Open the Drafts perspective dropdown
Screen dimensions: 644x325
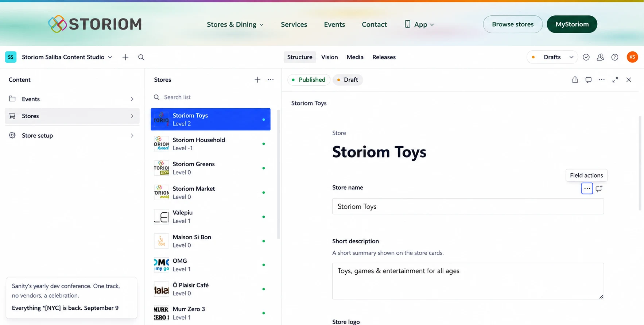[552, 57]
